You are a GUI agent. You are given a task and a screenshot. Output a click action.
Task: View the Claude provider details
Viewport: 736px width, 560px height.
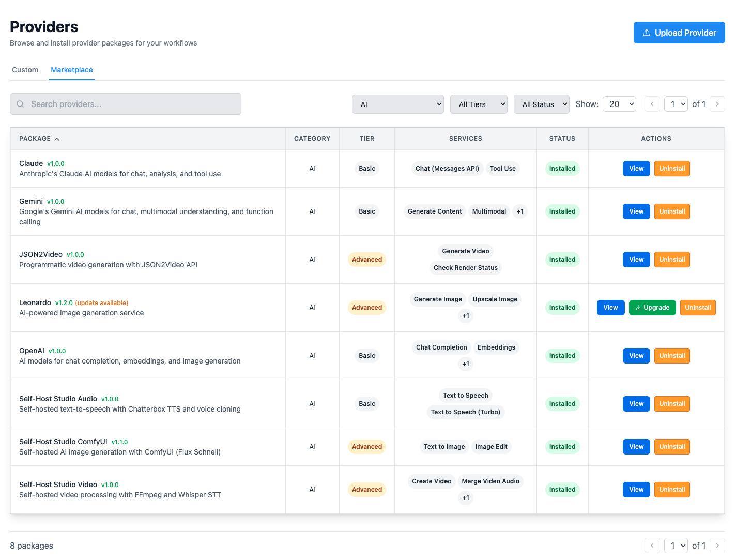636,168
